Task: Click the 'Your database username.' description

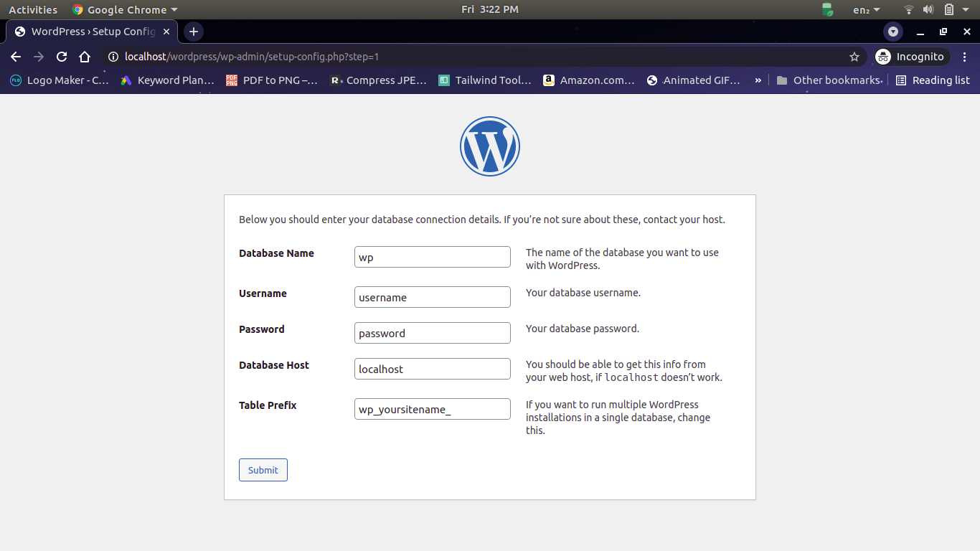Action: (x=583, y=293)
